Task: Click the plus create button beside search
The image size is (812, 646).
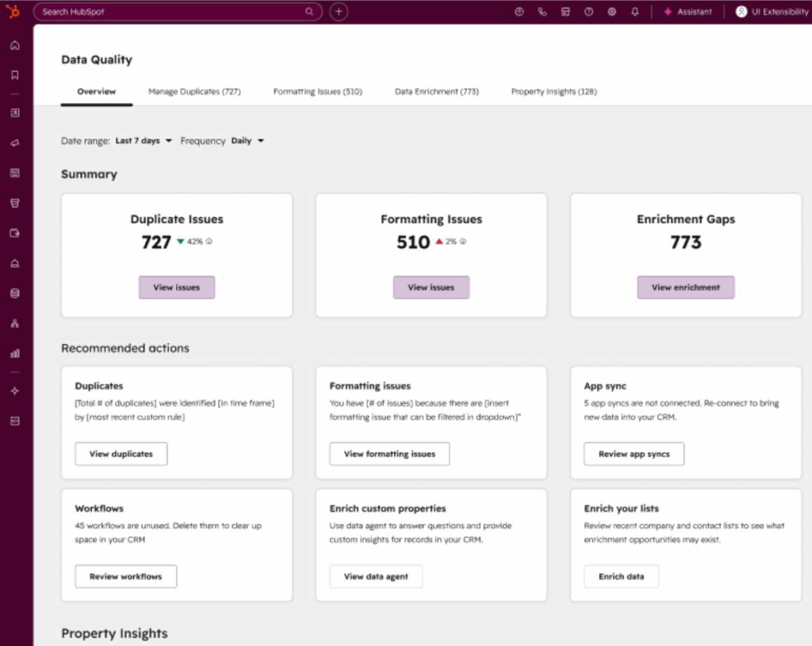Action: click(x=339, y=11)
